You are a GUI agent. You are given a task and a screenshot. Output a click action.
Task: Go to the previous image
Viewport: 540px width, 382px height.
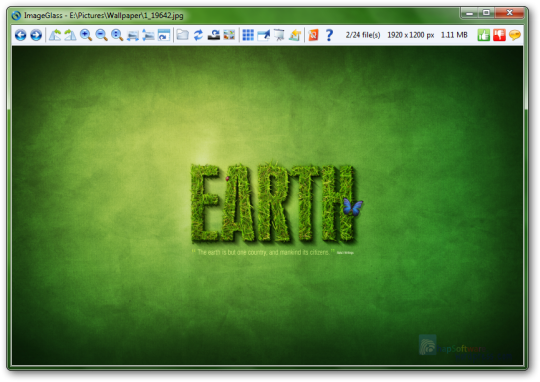click(x=21, y=35)
